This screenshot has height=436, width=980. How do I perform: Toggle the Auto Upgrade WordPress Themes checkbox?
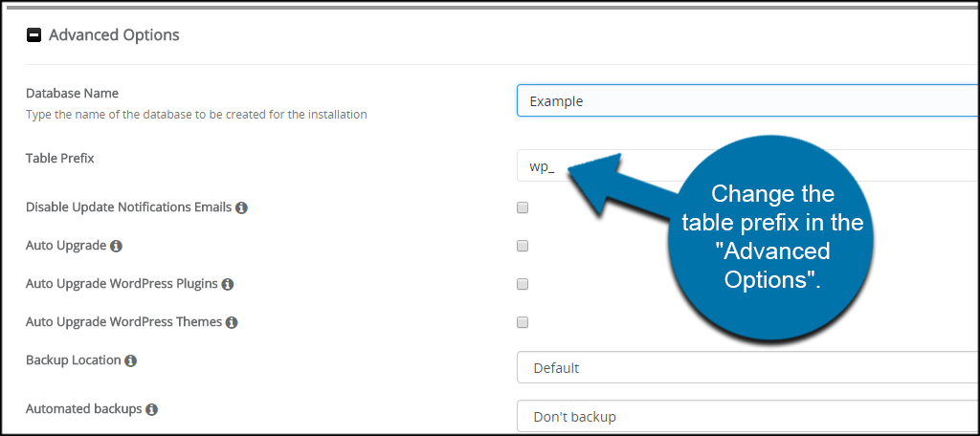(x=523, y=323)
